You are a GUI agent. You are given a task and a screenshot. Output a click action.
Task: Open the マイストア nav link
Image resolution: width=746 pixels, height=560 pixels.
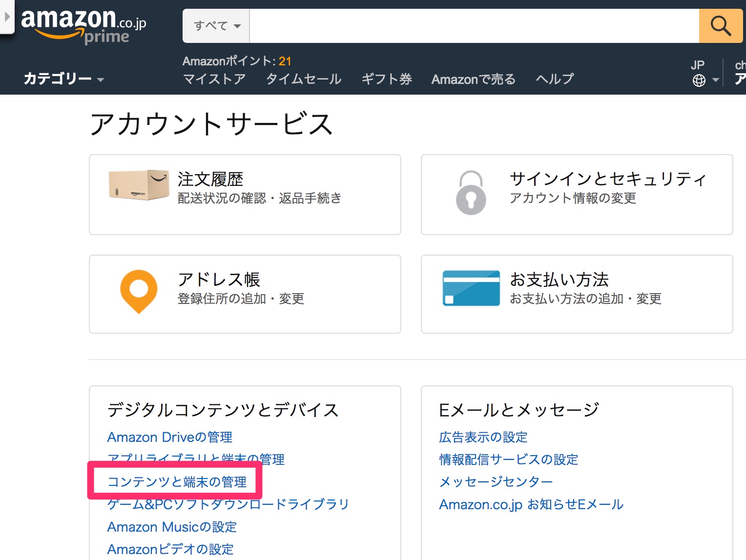pyautogui.click(x=214, y=79)
